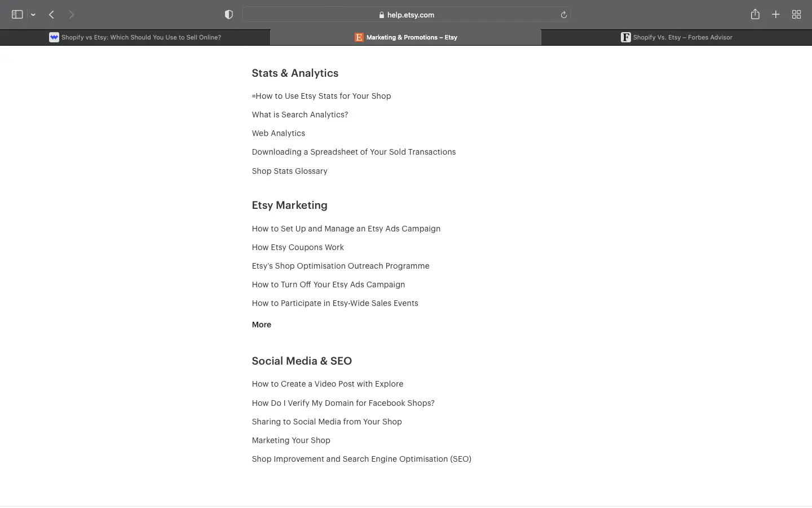The height and width of the screenshot is (508, 812).
Task: Go forward with the forward arrow
Action: coord(72,15)
